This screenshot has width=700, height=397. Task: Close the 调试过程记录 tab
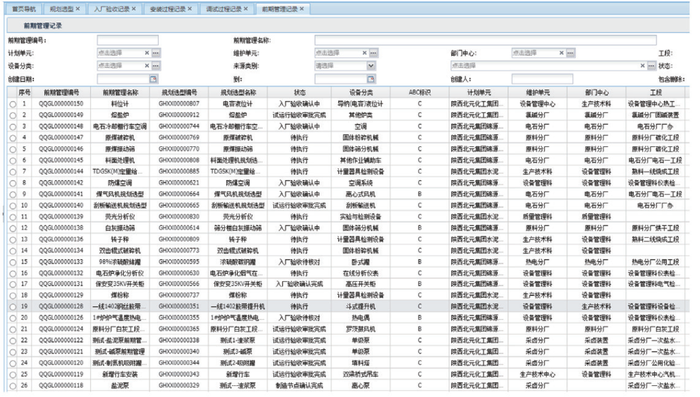[246, 8]
